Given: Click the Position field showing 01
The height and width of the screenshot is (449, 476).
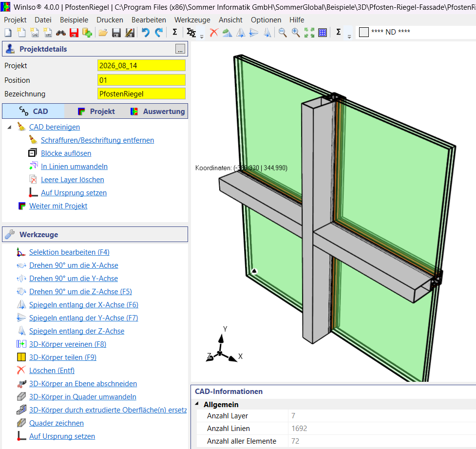Looking at the screenshot, I should point(141,80).
